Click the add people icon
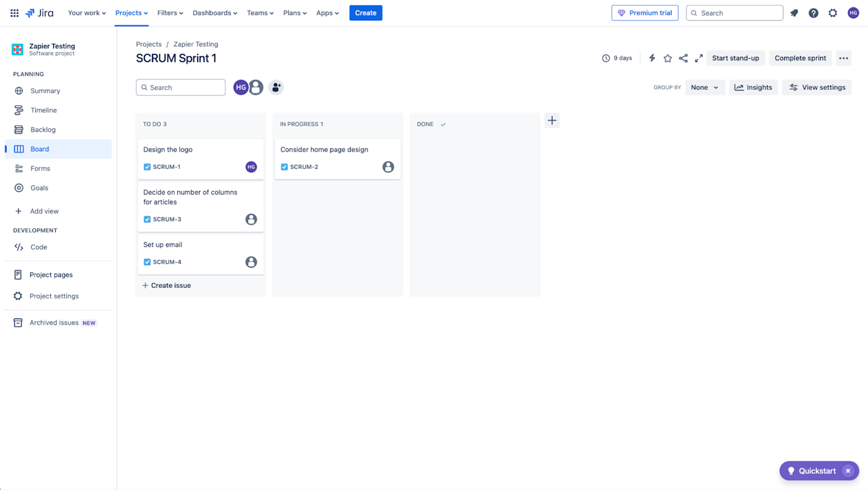Image resolution: width=868 pixels, height=490 pixels. 276,87
